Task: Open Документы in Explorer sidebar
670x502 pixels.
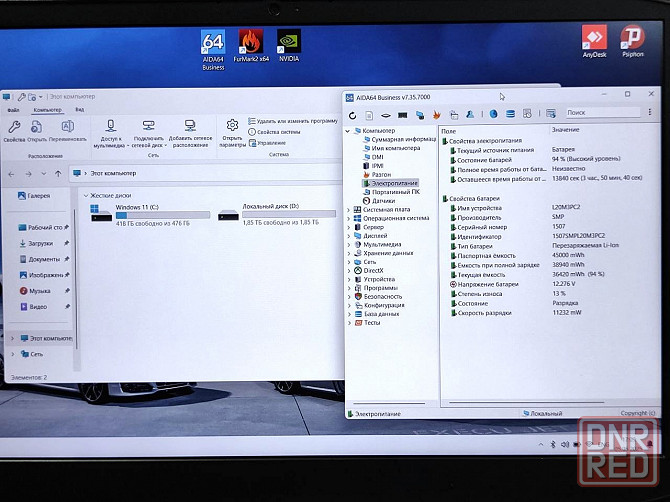Action: pyautogui.click(x=40, y=259)
